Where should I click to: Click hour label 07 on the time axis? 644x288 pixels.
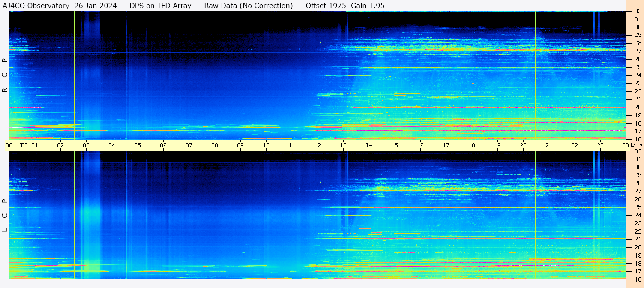(x=189, y=145)
